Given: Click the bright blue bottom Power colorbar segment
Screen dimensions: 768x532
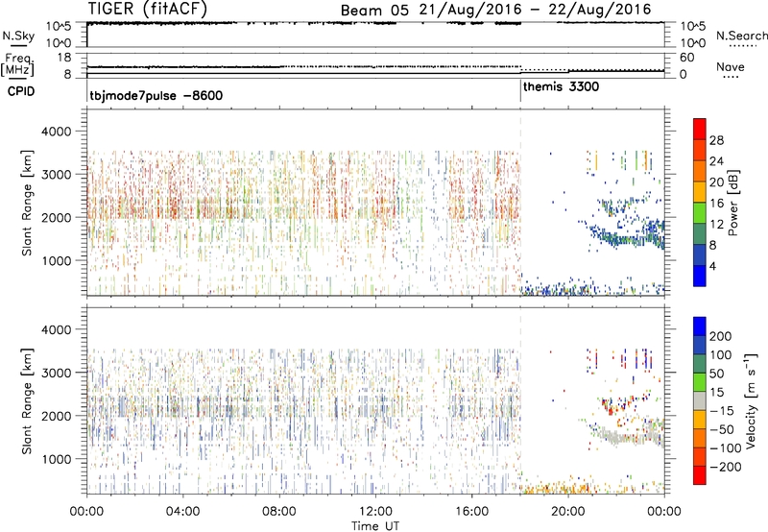Looking at the screenshot, I should point(700,276).
